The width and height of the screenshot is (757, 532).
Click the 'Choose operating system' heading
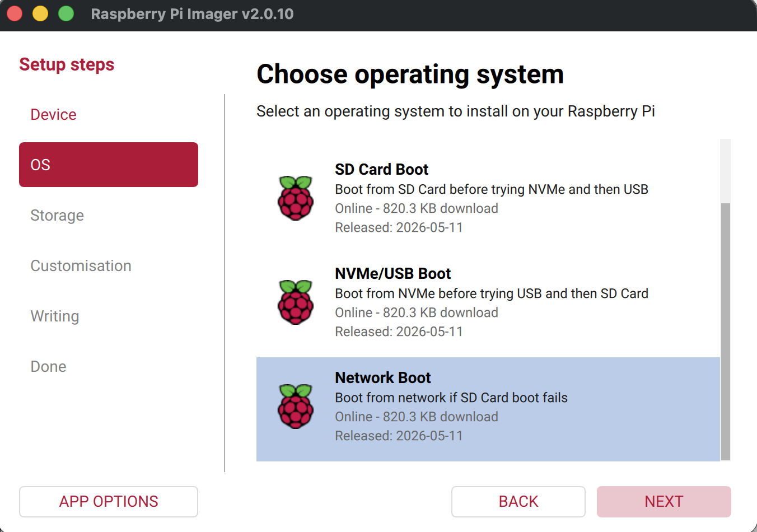(410, 74)
